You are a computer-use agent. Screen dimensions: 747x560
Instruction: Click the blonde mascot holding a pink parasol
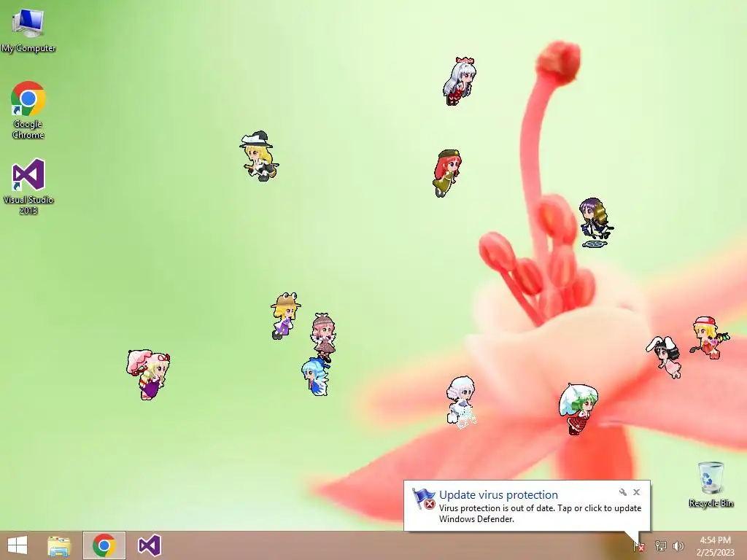(148, 375)
